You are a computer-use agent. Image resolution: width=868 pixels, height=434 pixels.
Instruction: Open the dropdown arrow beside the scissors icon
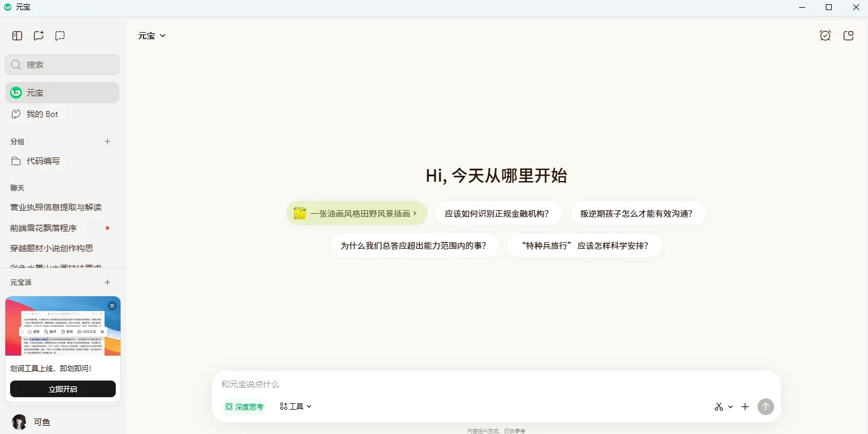[x=730, y=407]
